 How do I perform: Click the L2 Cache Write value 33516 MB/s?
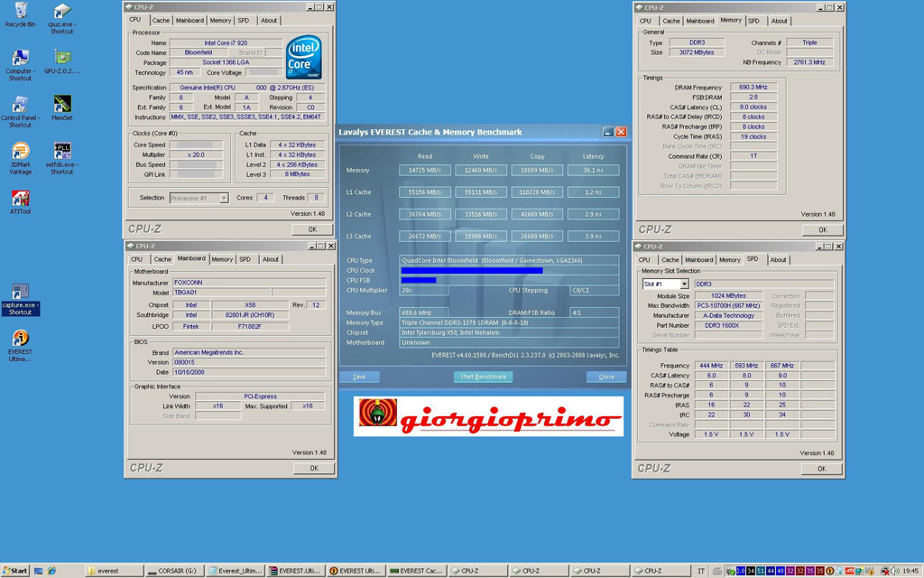(x=481, y=215)
